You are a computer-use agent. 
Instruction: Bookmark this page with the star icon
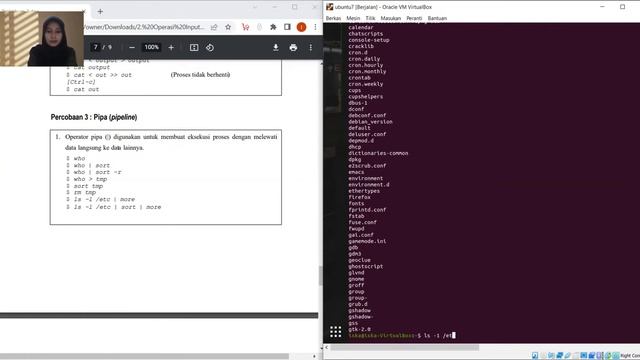coord(228,27)
